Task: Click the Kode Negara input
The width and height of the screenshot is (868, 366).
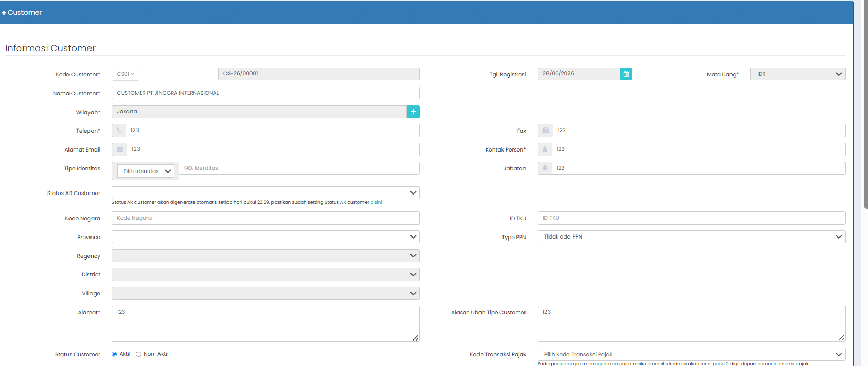Action: pos(266,218)
